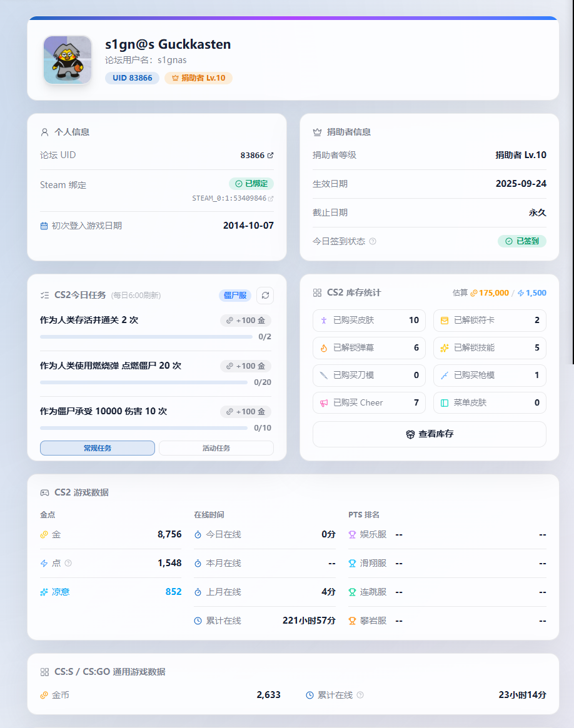The height and width of the screenshot is (728, 574).
Task: Click trophy icon beside 滑翔服
Action: [352, 564]
